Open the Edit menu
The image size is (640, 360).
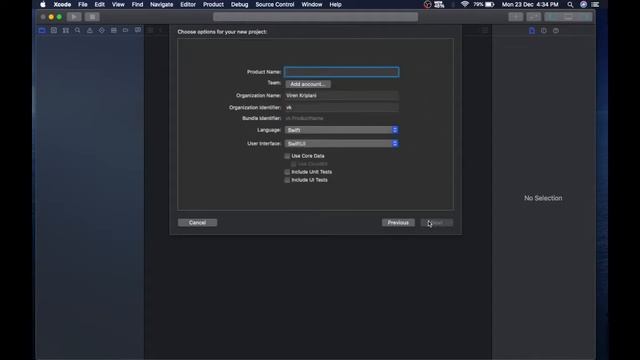[100, 4]
